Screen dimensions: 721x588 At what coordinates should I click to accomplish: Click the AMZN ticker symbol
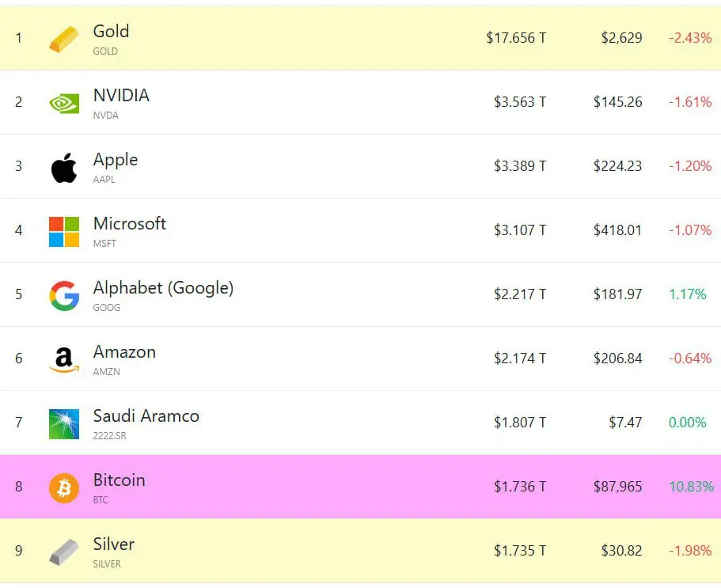(x=107, y=371)
